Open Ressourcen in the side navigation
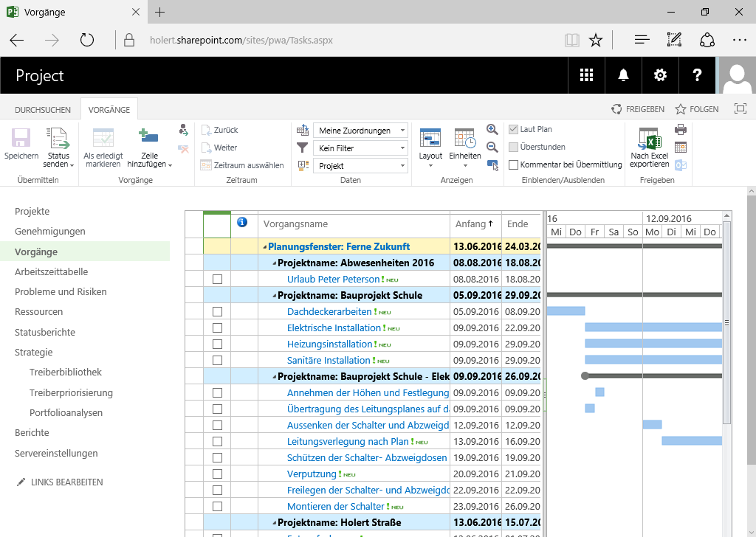 pyautogui.click(x=38, y=311)
